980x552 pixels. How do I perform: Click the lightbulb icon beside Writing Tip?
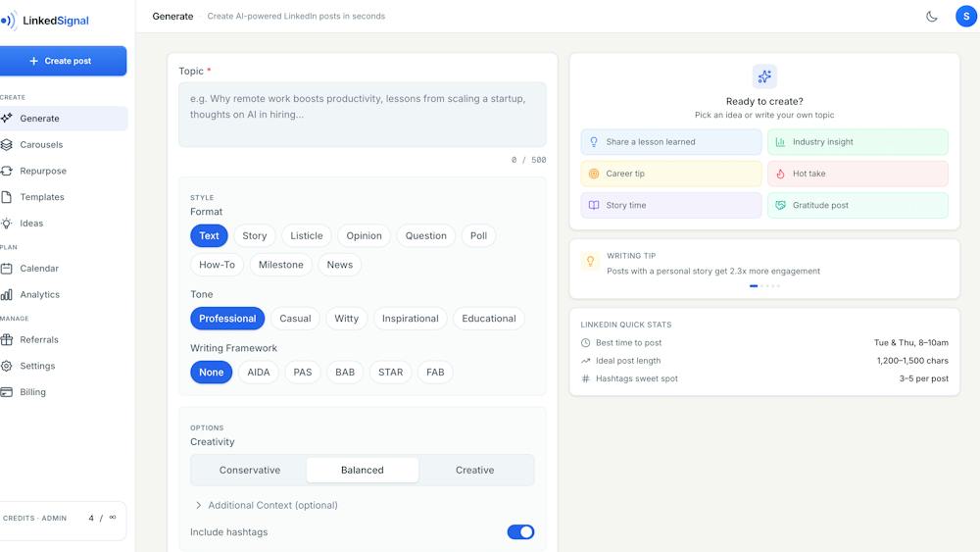pyautogui.click(x=590, y=262)
